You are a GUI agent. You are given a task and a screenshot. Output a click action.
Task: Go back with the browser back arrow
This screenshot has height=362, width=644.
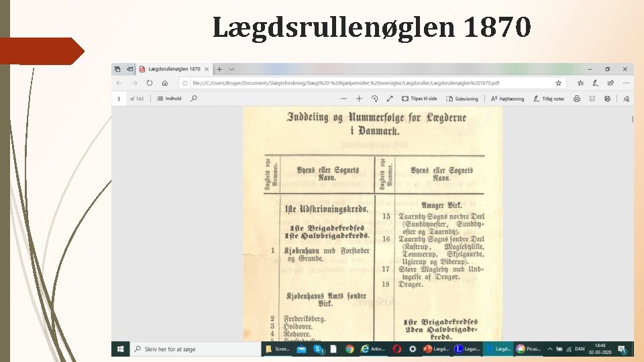(119, 83)
